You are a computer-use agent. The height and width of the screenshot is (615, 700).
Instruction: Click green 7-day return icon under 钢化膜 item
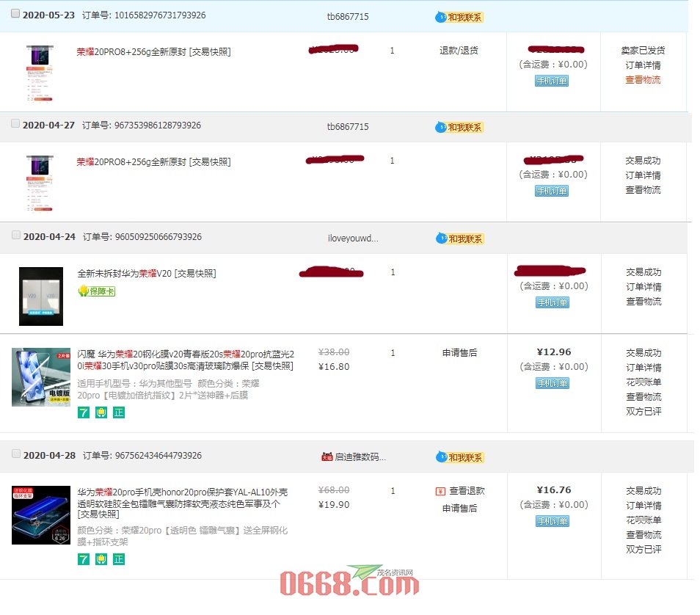[x=84, y=412]
